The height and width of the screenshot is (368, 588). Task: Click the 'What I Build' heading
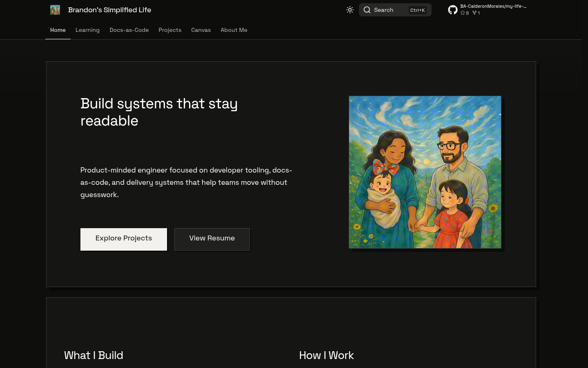[x=94, y=355]
